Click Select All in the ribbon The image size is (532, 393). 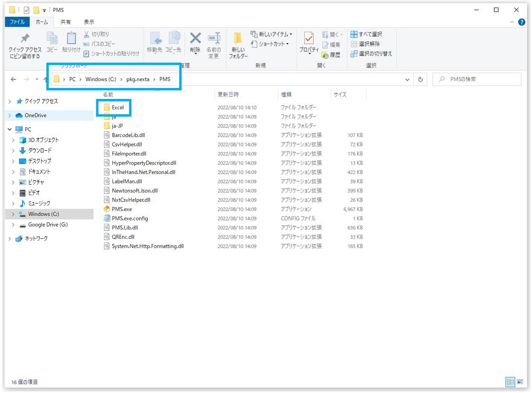[x=366, y=34]
